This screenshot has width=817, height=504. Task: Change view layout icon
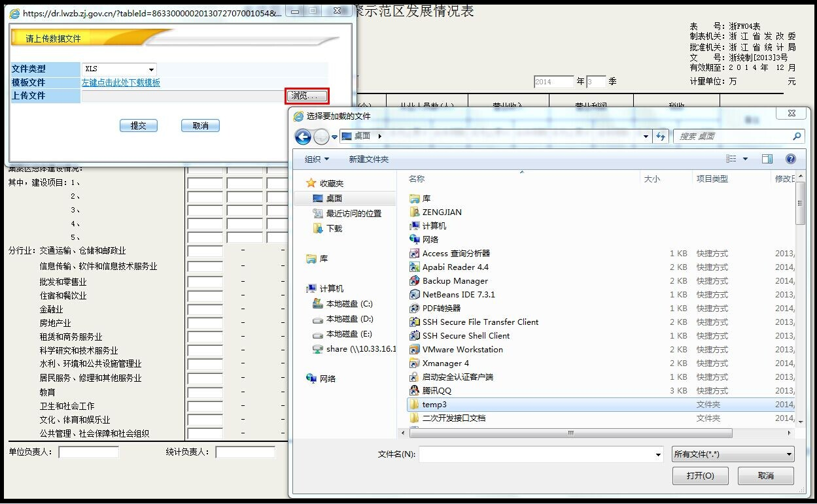pyautogui.click(x=731, y=159)
